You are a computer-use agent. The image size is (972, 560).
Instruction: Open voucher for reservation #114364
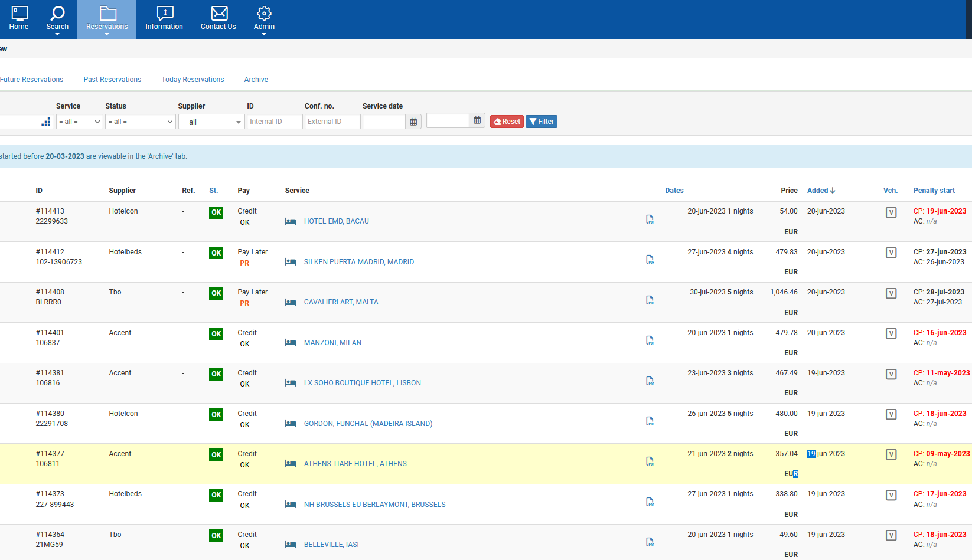point(891,535)
